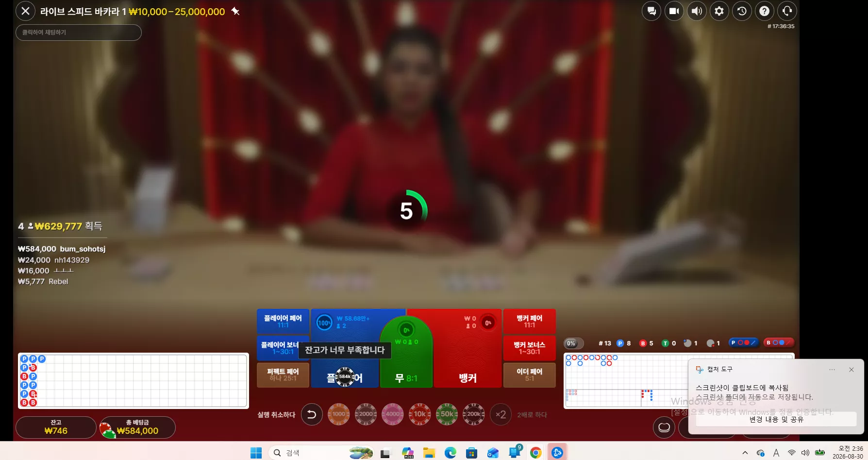Open Snipping Tool notification options menu
Image resolution: width=868 pixels, height=460 pixels.
click(x=832, y=370)
